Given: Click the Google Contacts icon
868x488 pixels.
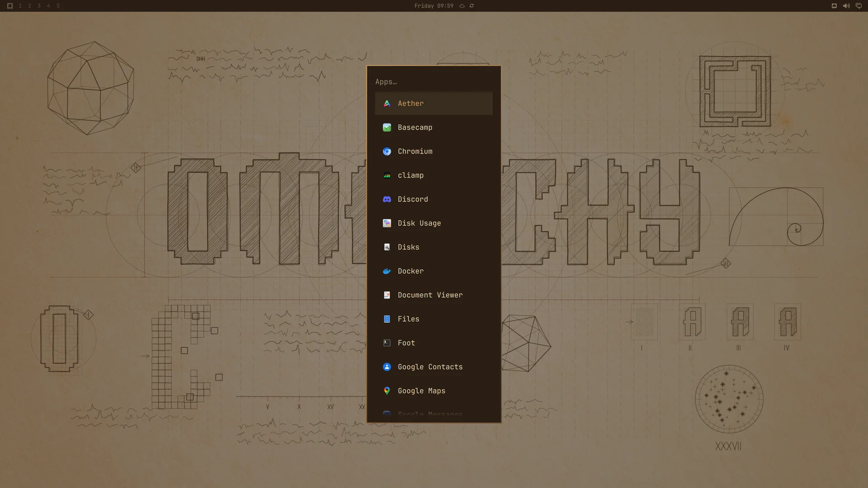Looking at the screenshot, I should [387, 367].
